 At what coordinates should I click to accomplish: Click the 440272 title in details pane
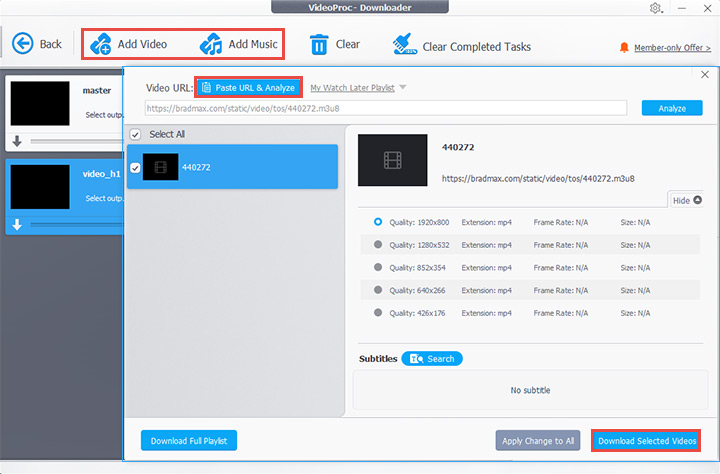[458, 147]
